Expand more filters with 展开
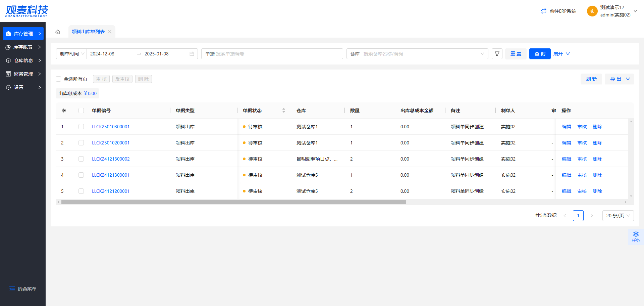Screen dimensions: 644x306 (x=561, y=54)
